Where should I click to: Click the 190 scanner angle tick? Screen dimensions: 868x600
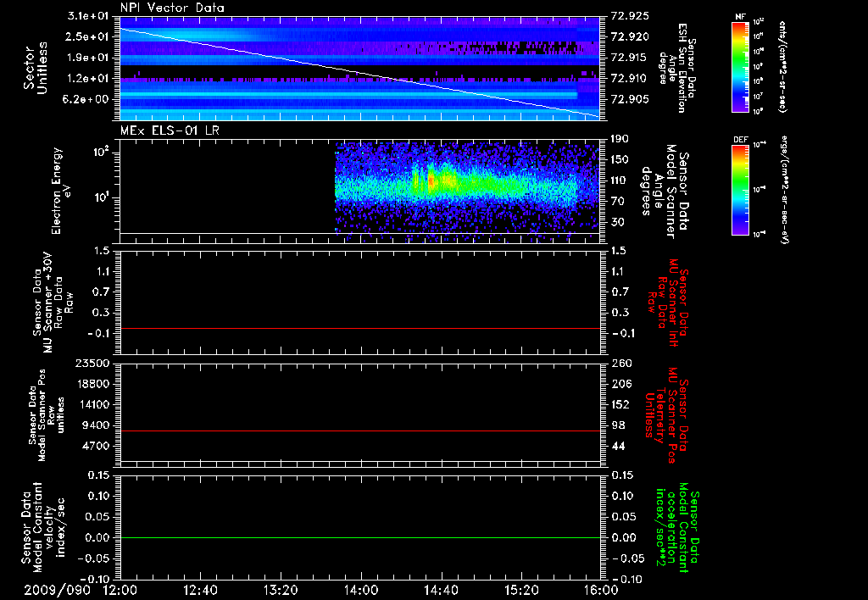coord(620,139)
